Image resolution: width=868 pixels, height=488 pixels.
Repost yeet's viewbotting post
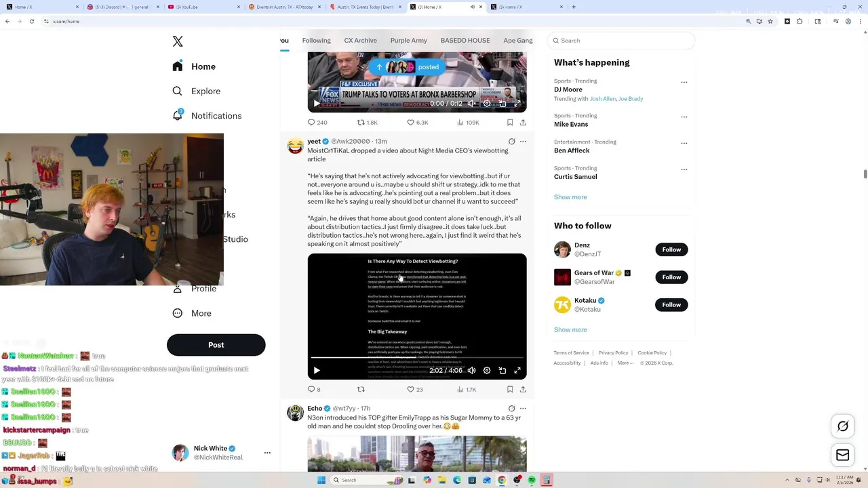click(361, 389)
